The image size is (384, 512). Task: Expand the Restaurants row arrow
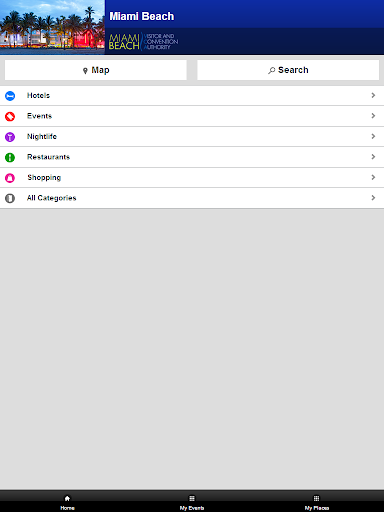[373, 157]
